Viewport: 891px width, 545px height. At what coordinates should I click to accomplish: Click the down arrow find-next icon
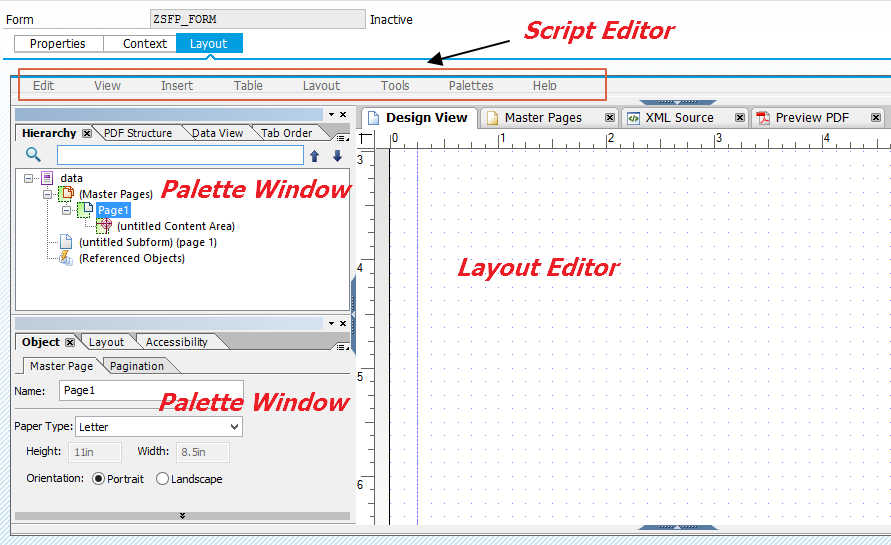click(x=338, y=156)
